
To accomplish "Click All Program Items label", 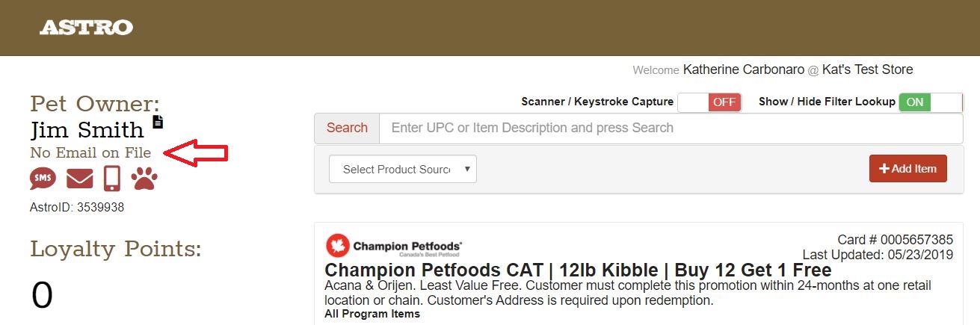I will click(372, 314).
